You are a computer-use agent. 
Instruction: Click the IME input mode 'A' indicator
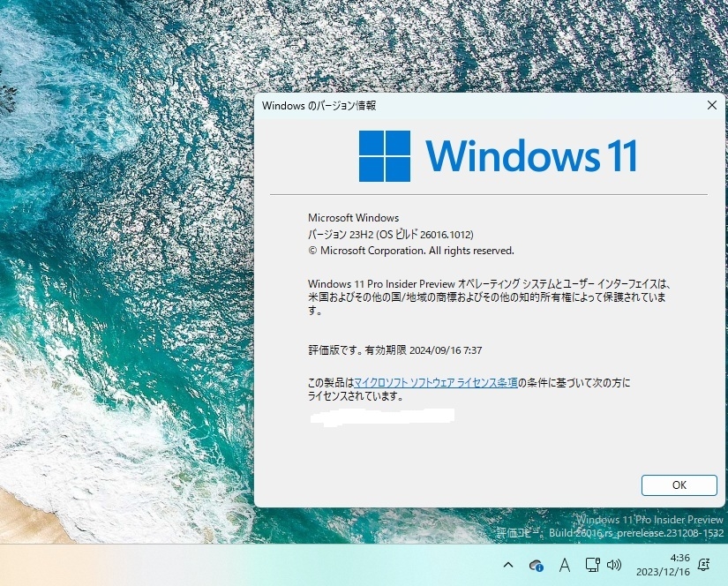564,565
